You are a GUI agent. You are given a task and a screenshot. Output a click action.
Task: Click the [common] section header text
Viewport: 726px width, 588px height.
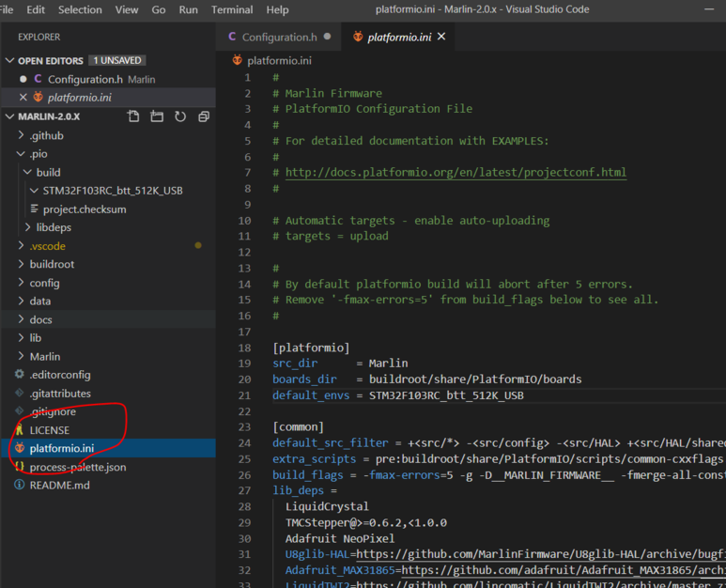tap(298, 426)
